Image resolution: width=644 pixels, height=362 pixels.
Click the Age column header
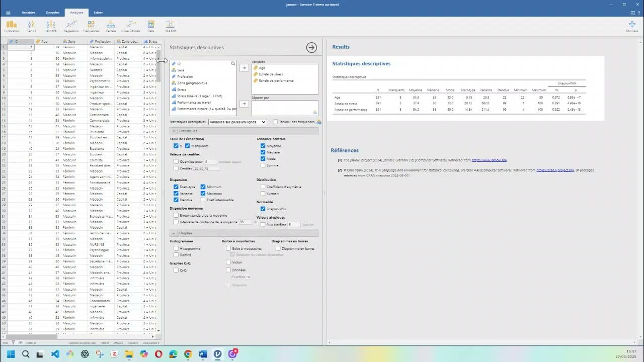pyautogui.click(x=47, y=41)
